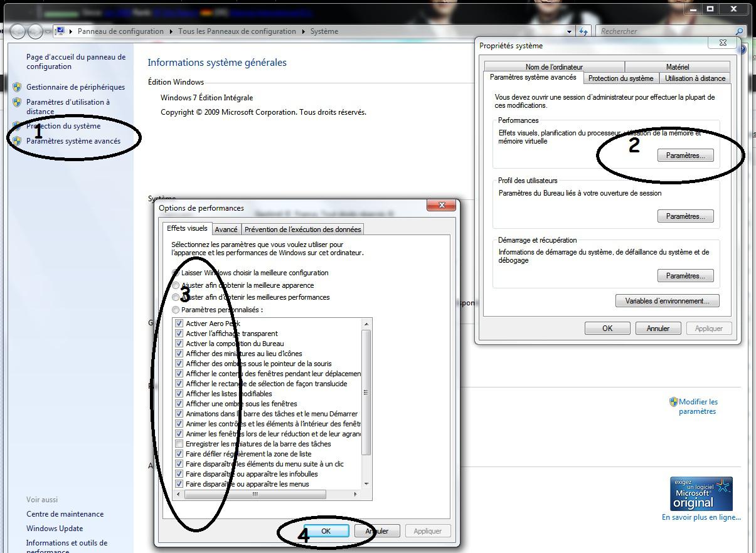
Task: Disable Afficher une ombre sous les fenêtres
Action: click(179, 404)
